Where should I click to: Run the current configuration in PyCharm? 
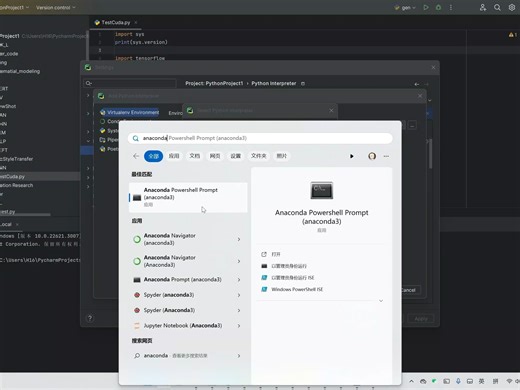click(426, 7)
